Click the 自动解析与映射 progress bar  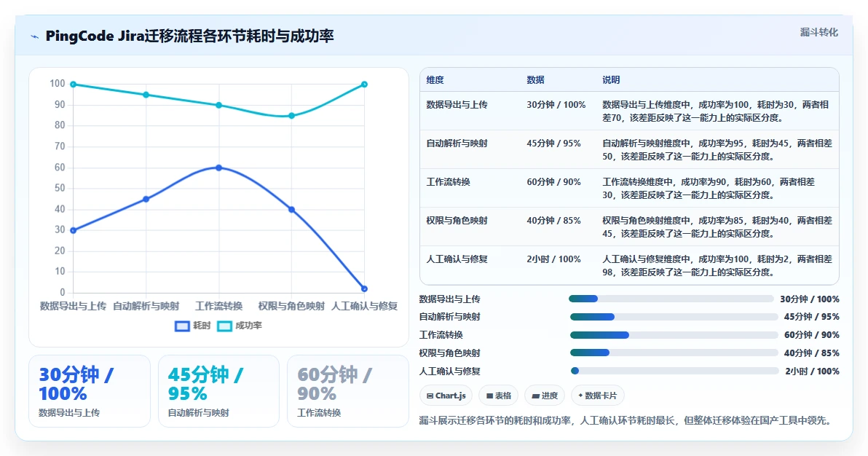674,317
